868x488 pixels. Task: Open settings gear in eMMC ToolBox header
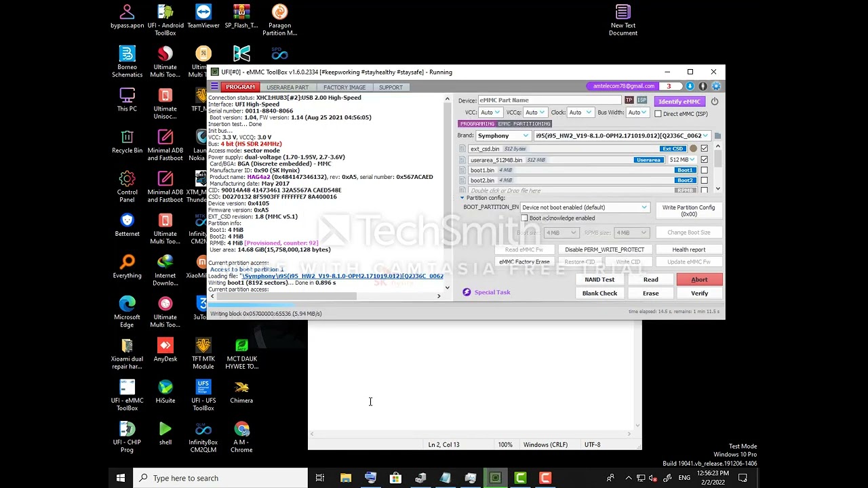(x=715, y=86)
